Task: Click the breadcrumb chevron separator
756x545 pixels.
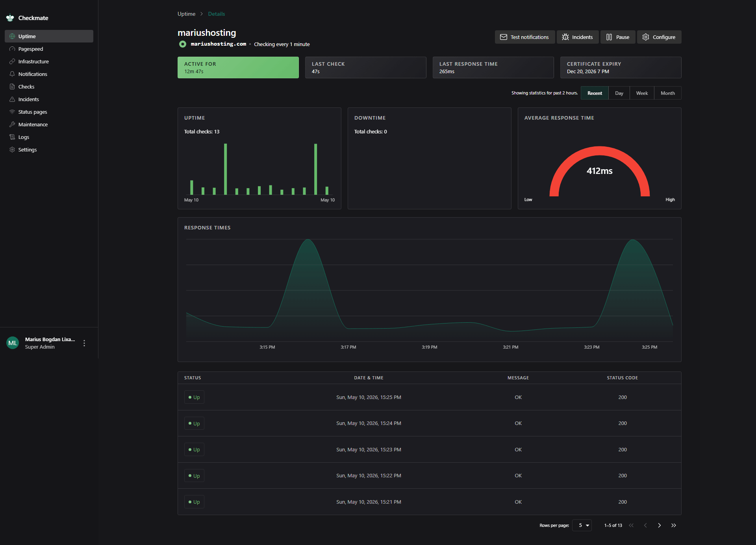Action: pyautogui.click(x=202, y=14)
